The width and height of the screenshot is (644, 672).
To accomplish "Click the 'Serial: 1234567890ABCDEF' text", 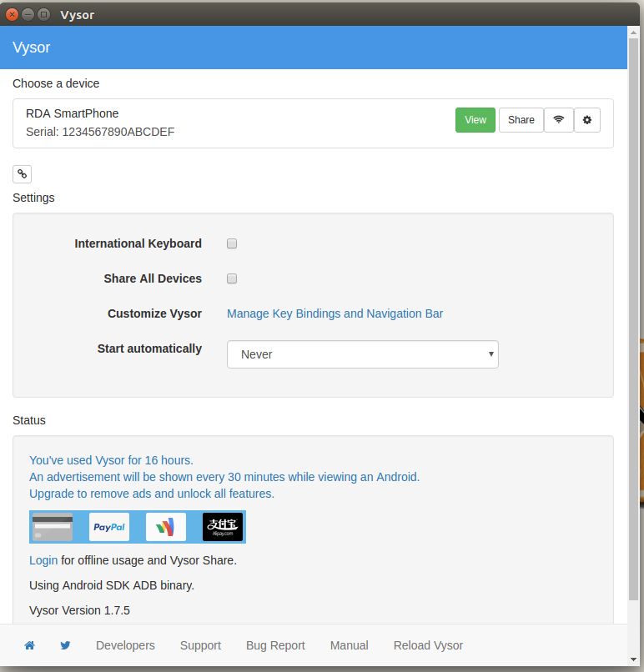I will 100,132.
